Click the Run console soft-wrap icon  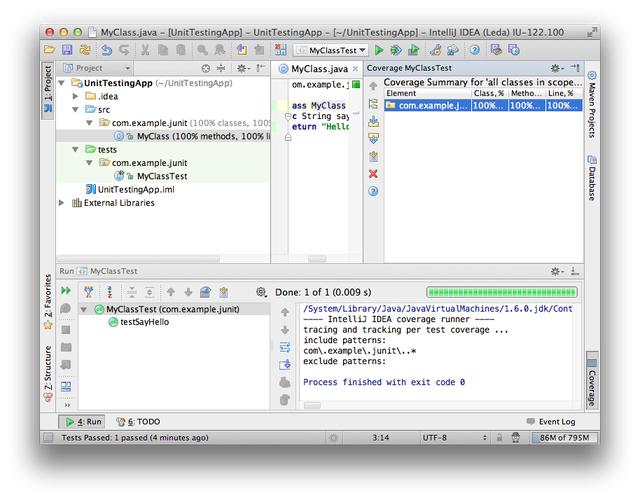(285, 347)
